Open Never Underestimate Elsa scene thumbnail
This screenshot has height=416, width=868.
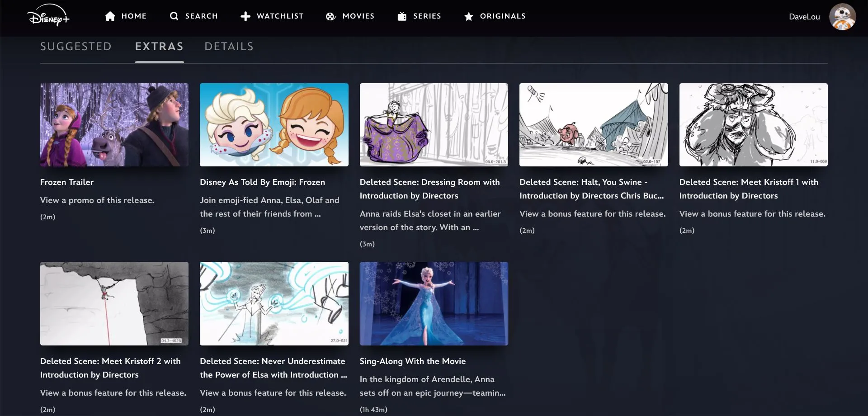274,304
